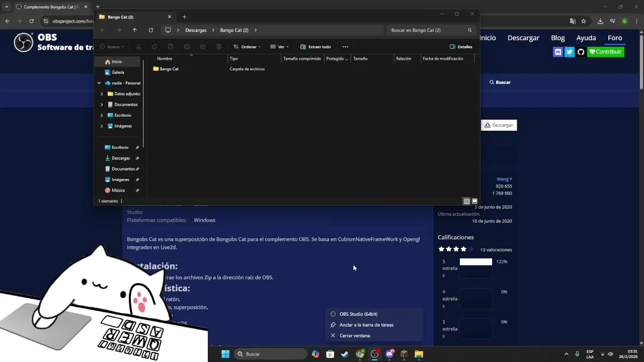Open the Weng Y author link
This screenshot has width=644, height=362.
[x=504, y=179]
